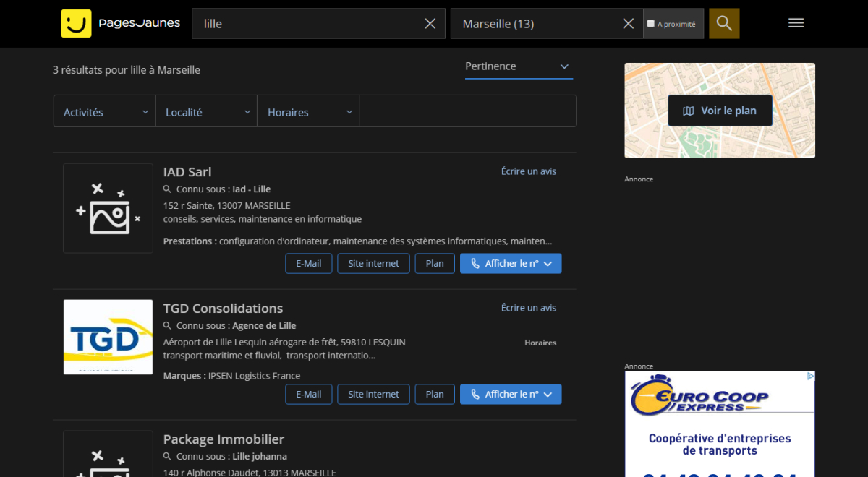Open the hamburger menu
Image resolution: width=868 pixels, height=477 pixels.
(796, 23)
